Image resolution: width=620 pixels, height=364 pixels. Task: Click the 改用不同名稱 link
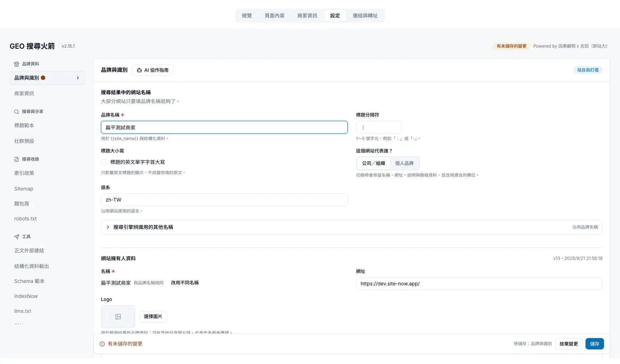(x=185, y=283)
